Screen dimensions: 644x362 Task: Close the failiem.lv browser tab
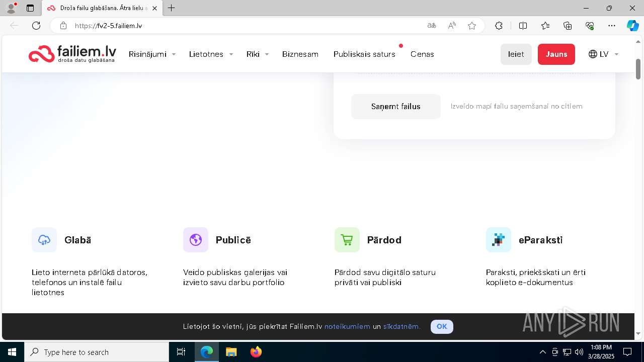coord(154,8)
